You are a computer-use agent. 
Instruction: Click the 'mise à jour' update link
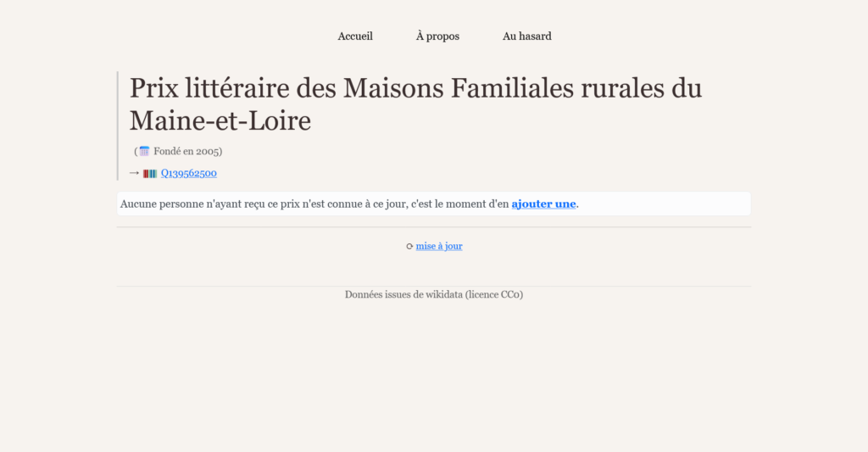439,247
